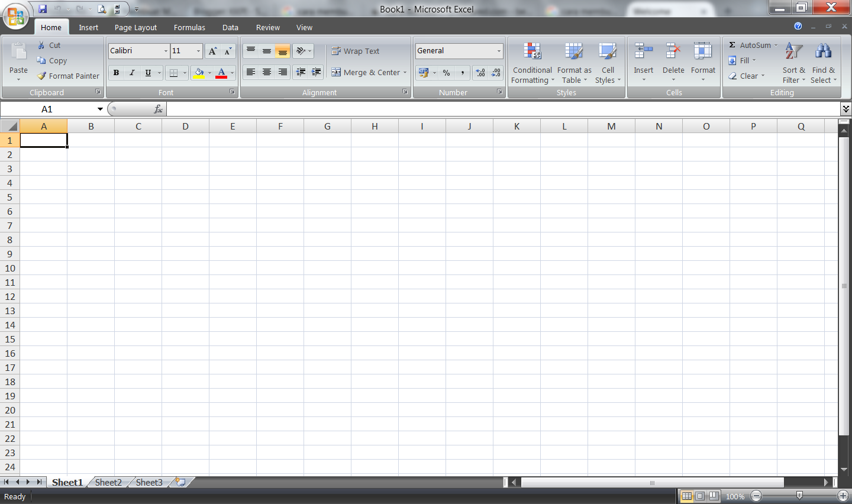
Task: Apply Percent Style number format
Action: (446, 73)
